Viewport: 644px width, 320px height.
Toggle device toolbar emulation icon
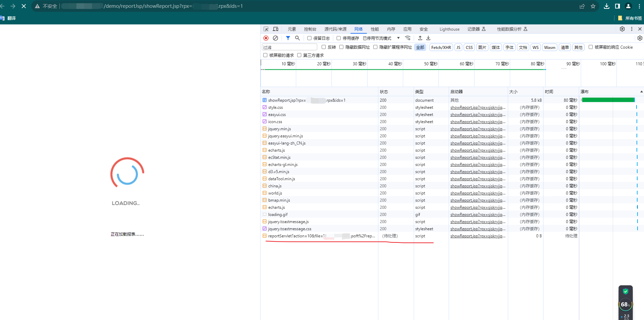pos(275,29)
